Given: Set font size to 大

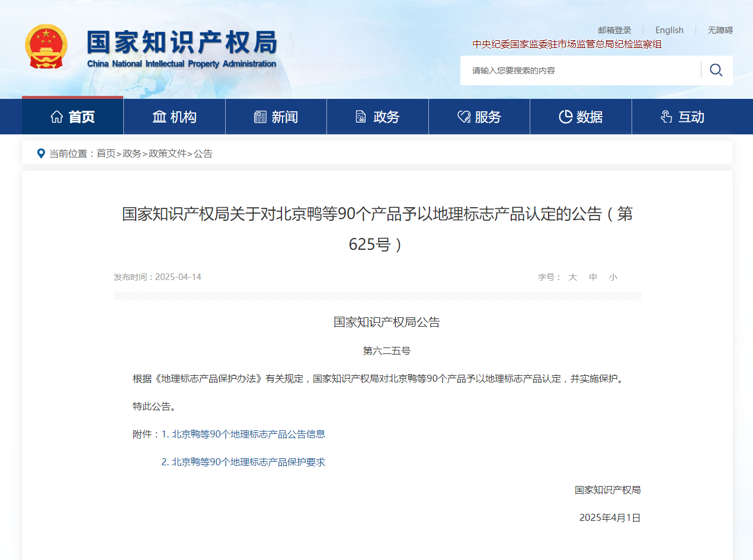Looking at the screenshot, I should pyautogui.click(x=573, y=277).
